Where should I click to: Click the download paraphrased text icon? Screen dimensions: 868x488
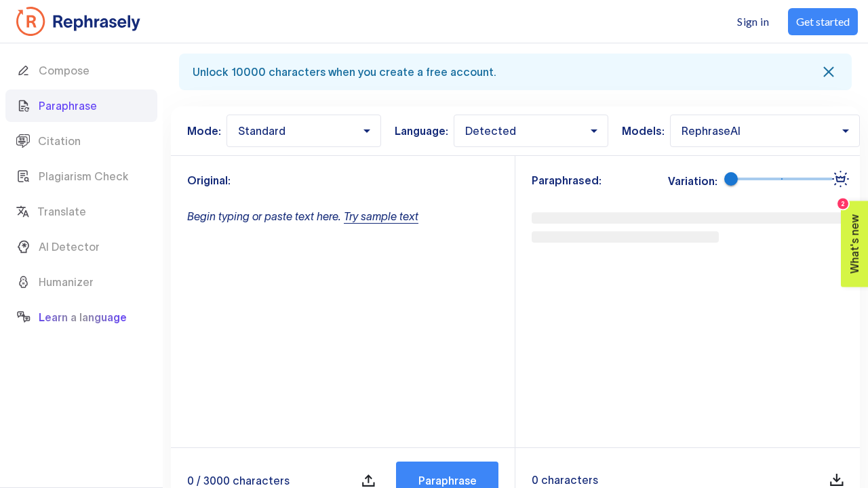click(x=837, y=480)
